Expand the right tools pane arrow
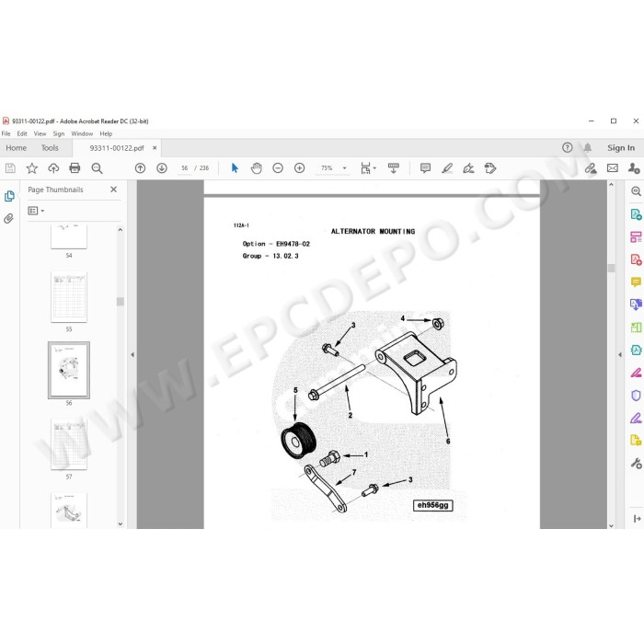 (x=637, y=519)
